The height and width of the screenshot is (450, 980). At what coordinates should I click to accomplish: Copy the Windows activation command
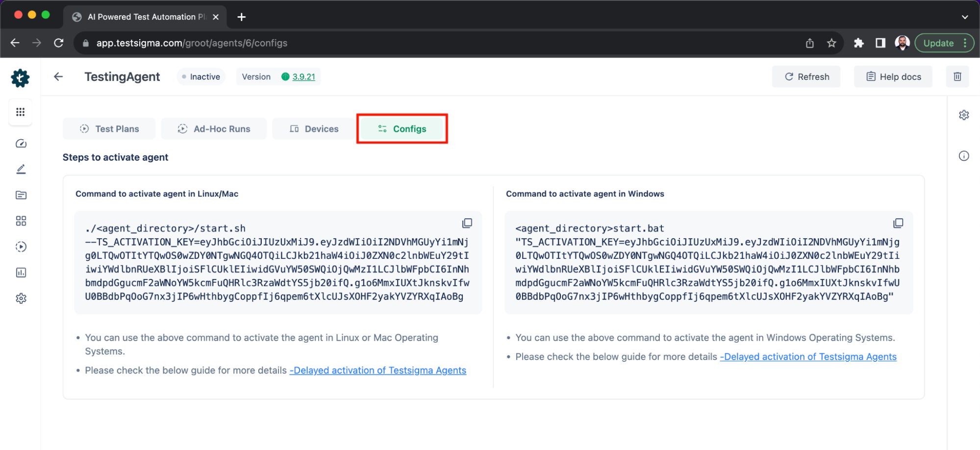[x=898, y=224]
